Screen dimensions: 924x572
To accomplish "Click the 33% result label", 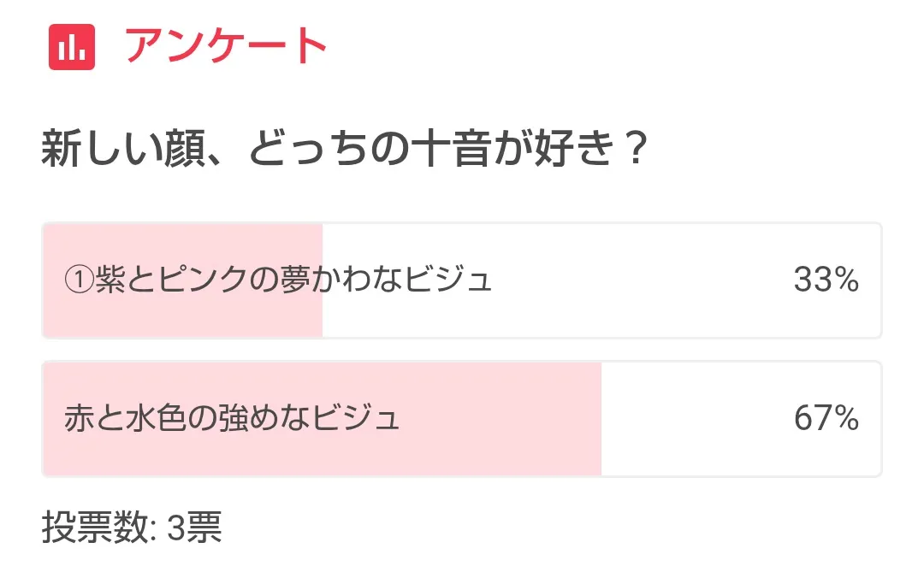I will click(x=826, y=280).
